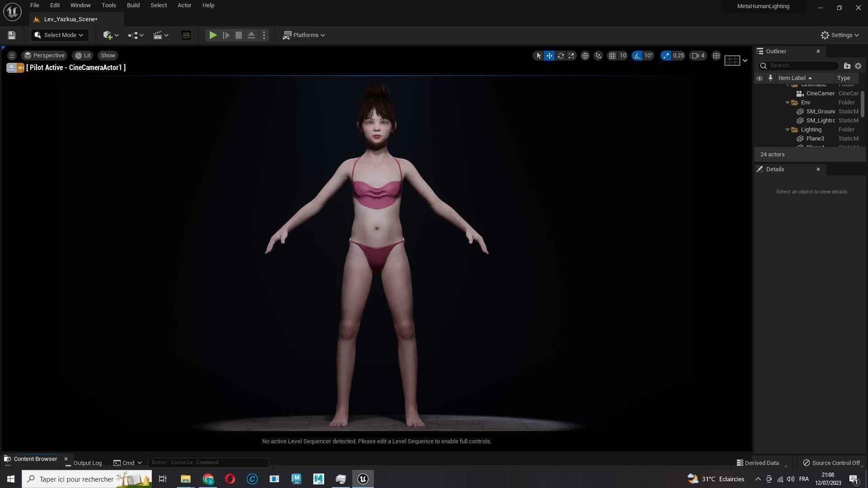Change rotation snap value 10°

pos(649,56)
